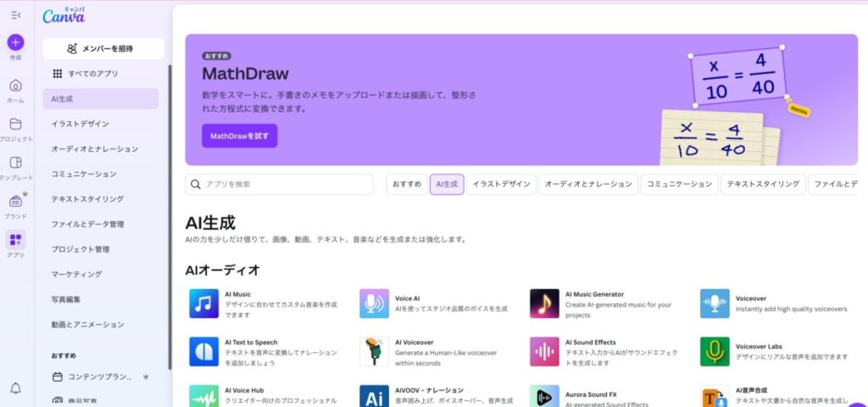Open the AI Music Generator app icon

544,304
